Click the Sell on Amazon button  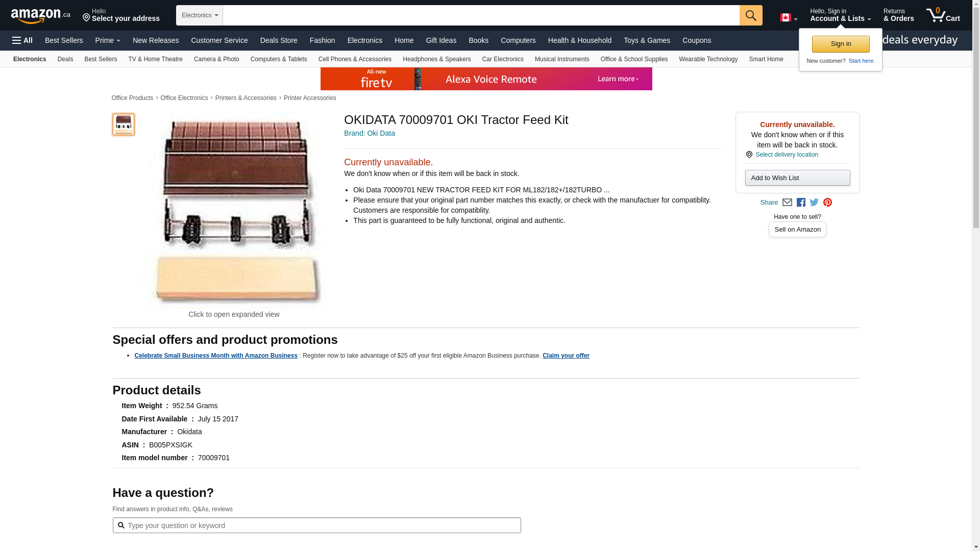(x=797, y=230)
